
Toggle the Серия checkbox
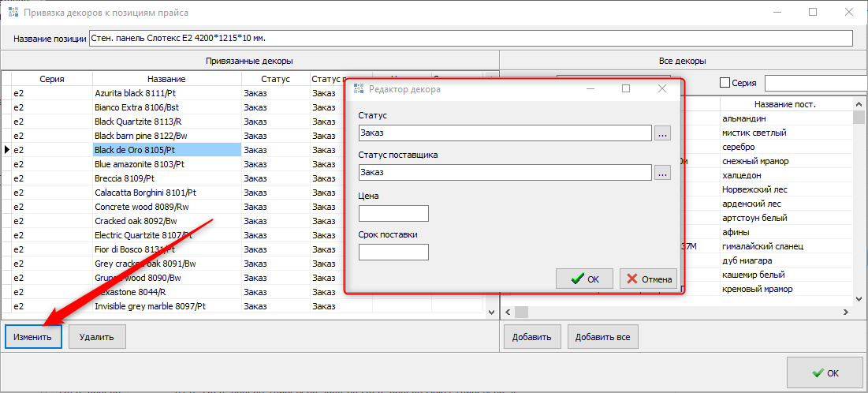point(725,83)
